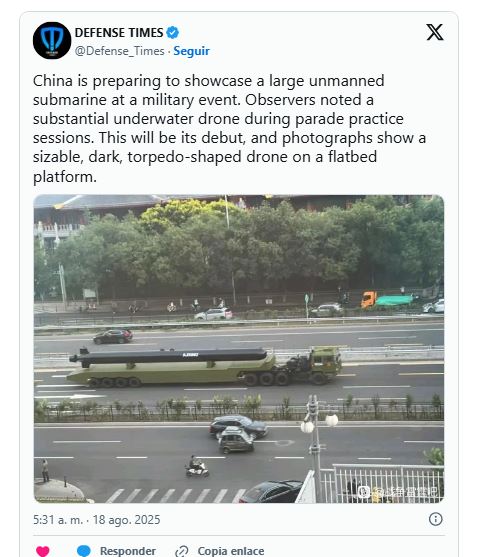Screen dimensions: 489x557
Task: Click the watermark in photo corner
Action: click(398, 492)
